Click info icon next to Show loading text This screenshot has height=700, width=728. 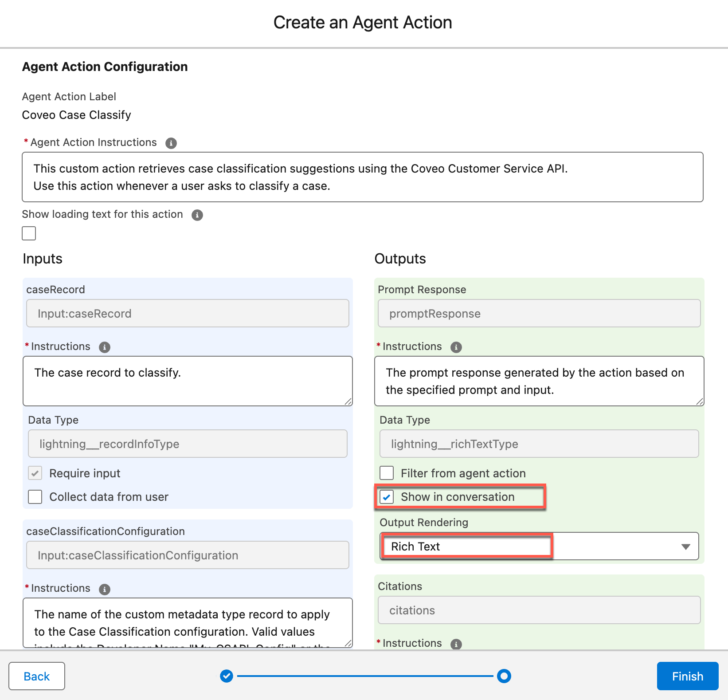[197, 215]
